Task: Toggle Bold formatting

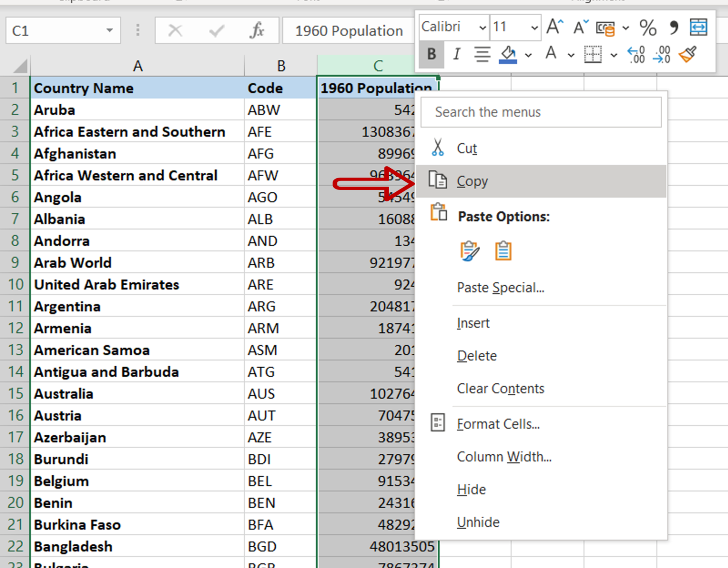Action: click(x=431, y=54)
